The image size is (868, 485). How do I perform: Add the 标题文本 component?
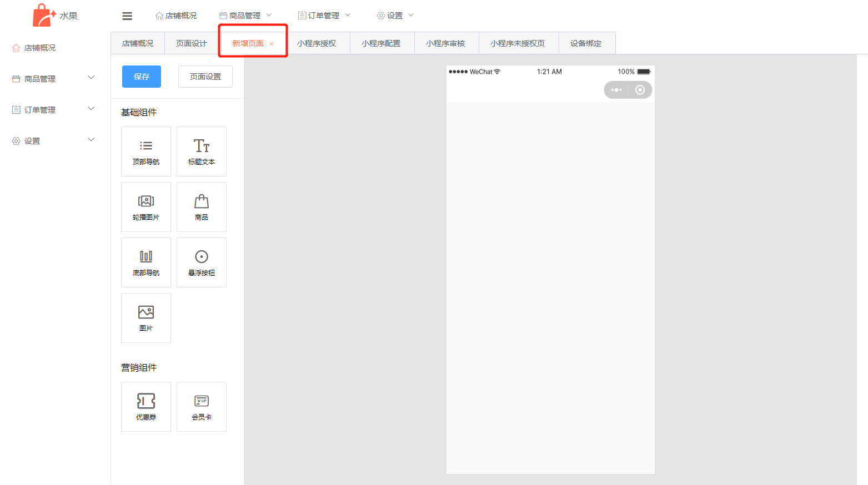(202, 151)
